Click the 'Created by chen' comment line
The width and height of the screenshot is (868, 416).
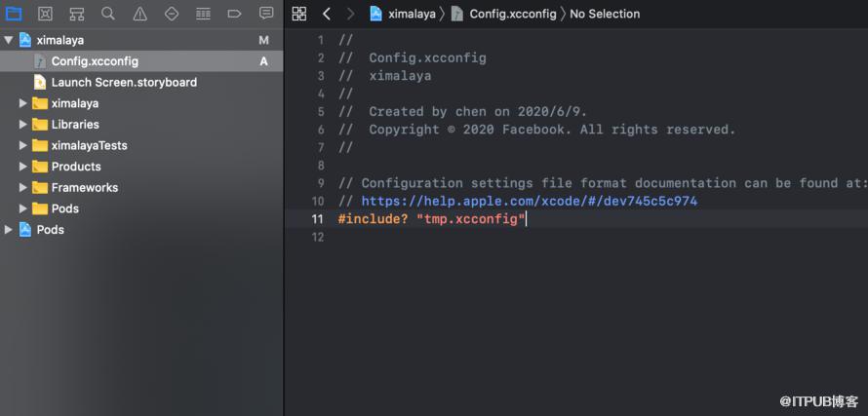tap(462, 112)
